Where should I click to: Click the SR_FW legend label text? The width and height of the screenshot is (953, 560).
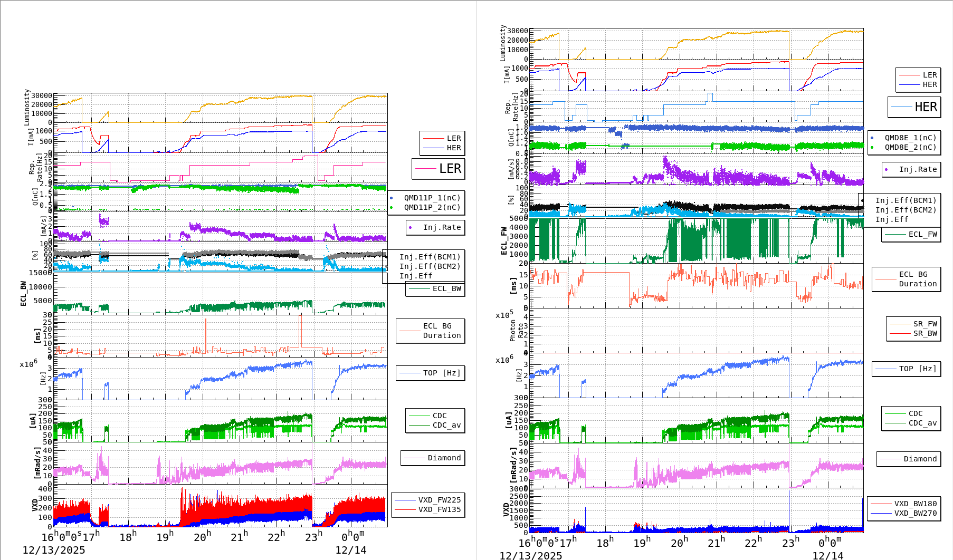[x=925, y=324]
